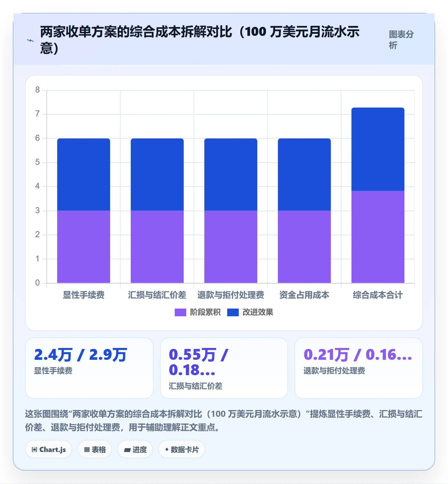Open the 0.21万 退款与拒付处理费 card
This screenshot has height=484, width=448.
[359, 368]
